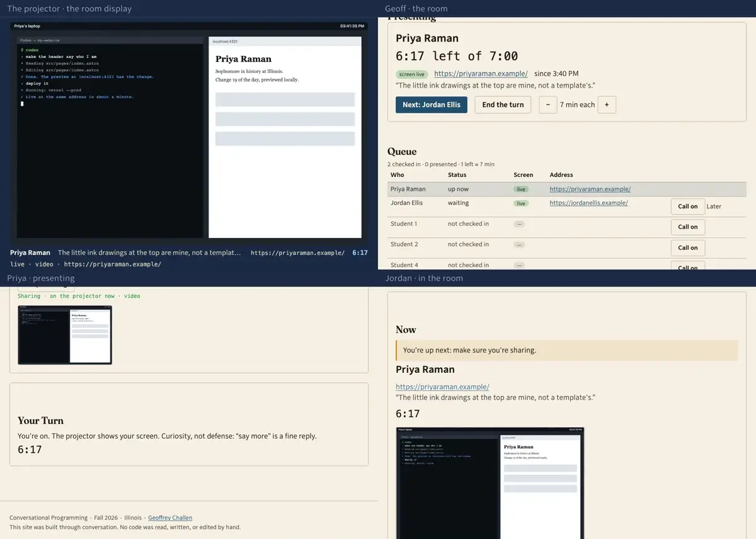Click "Sharing · on the projector now · video" status

click(x=79, y=296)
